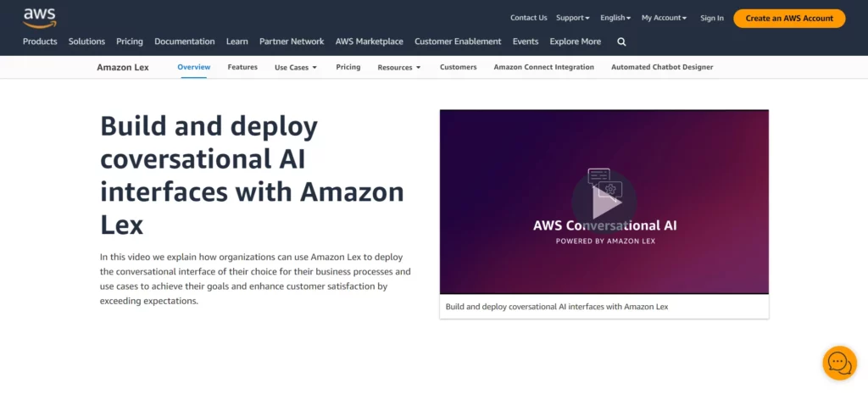Expand the Use Cases dropdown

pyautogui.click(x=296, y=68)
